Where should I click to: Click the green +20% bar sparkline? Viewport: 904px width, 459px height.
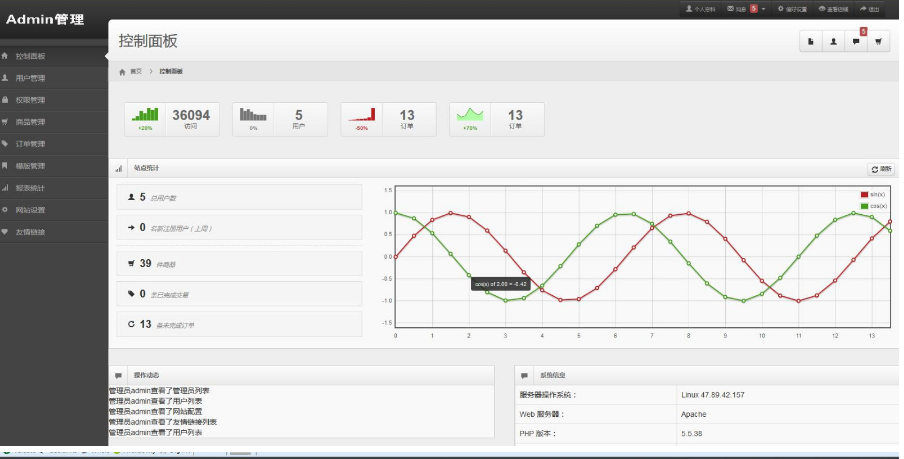tap(145, 114)
